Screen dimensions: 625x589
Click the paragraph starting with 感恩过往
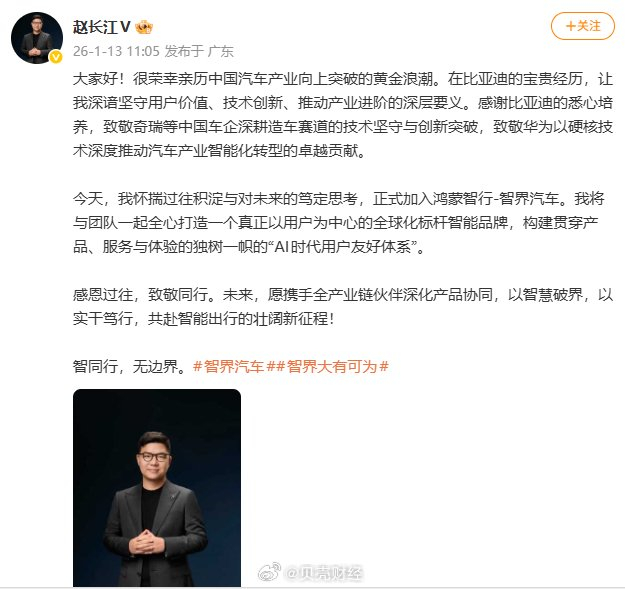(x=343, y=306)
